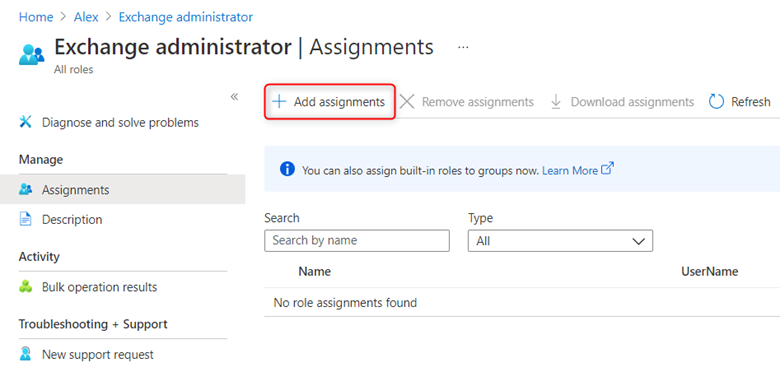Click the Exchange administrator breadcrumb link

[186, 17]
